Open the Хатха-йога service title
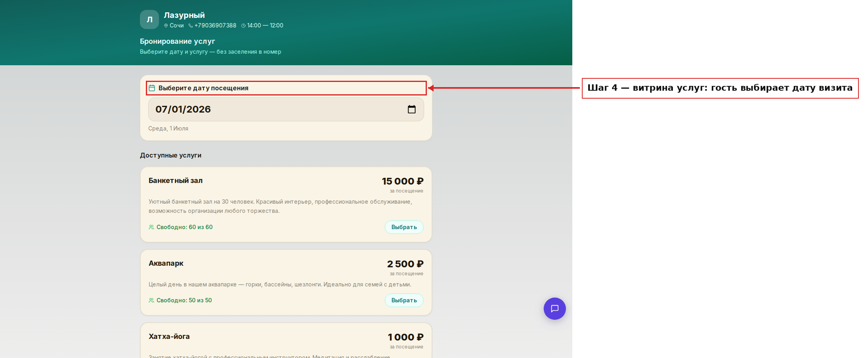Image resolution: width=868 pixels, height=358 pixels. click(169, 337)
